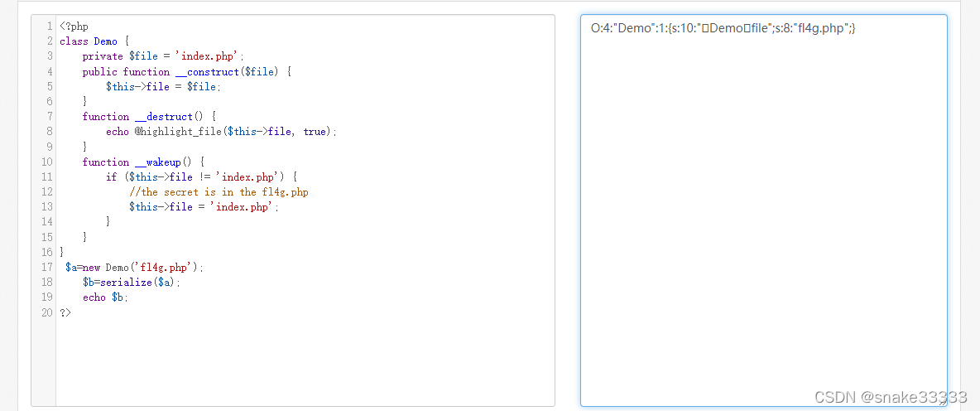Click the 'function __destruct()' line

coord(149,116)
